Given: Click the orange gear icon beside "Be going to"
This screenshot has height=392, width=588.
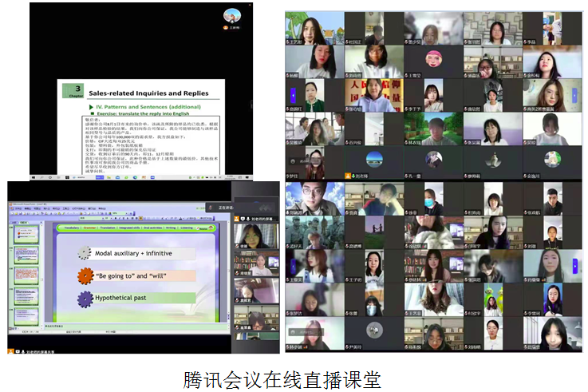Looking at the screenshot, I should (85, 276).
